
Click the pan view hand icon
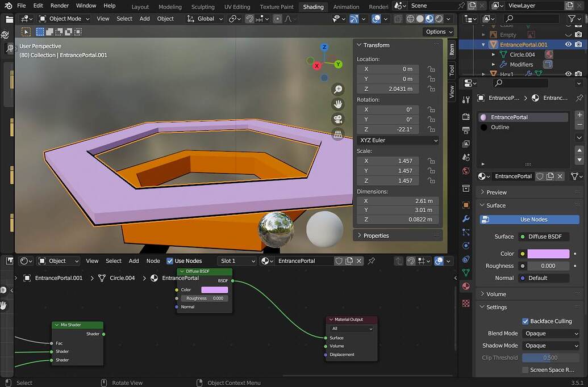[338, 104]
